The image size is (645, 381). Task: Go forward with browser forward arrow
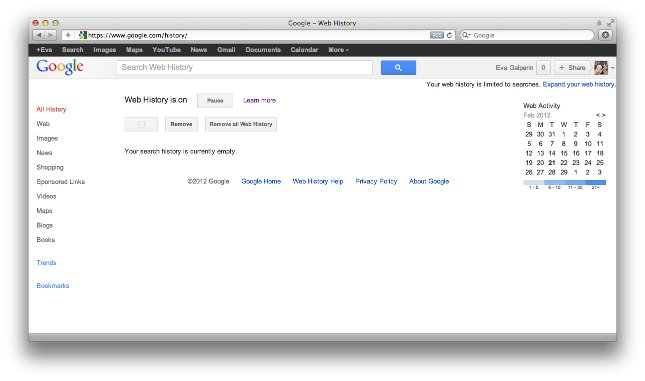[50, 35]
